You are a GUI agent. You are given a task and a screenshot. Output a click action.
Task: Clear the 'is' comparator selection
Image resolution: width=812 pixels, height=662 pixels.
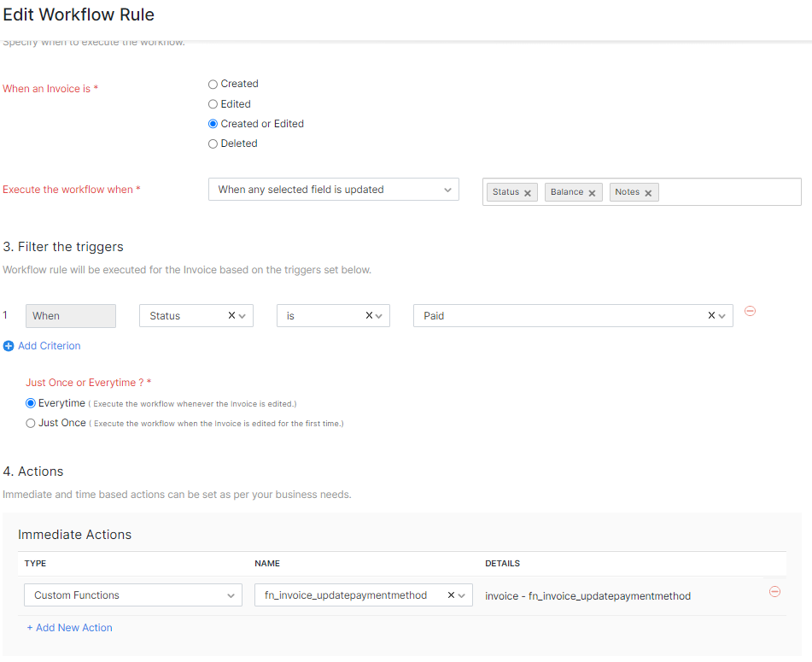[x=369, y=316]
